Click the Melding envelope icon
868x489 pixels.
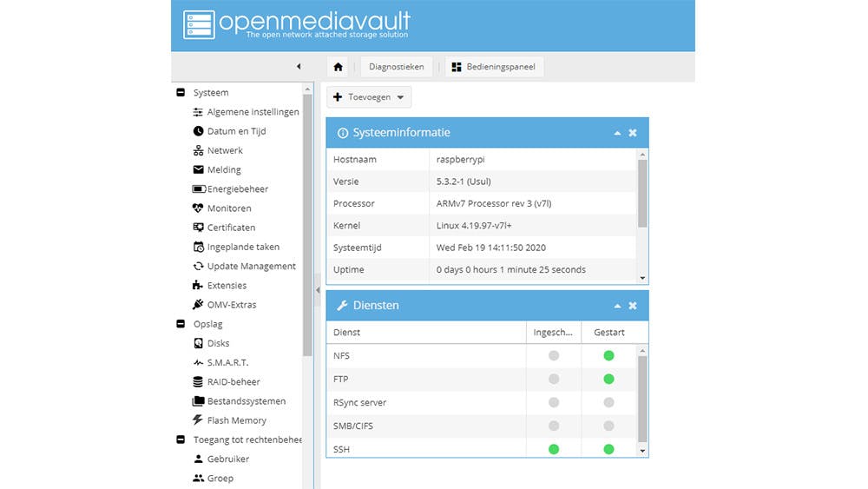[x=198, y=169]
